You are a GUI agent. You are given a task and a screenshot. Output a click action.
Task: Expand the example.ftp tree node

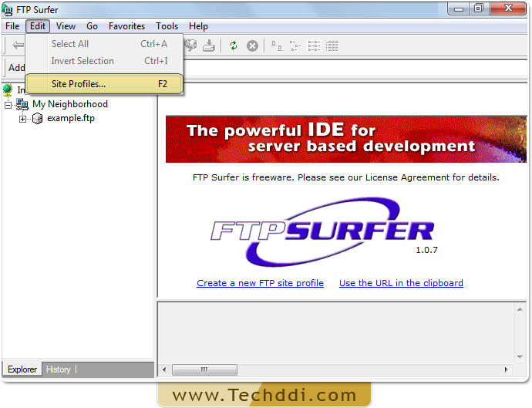point(22,119)
